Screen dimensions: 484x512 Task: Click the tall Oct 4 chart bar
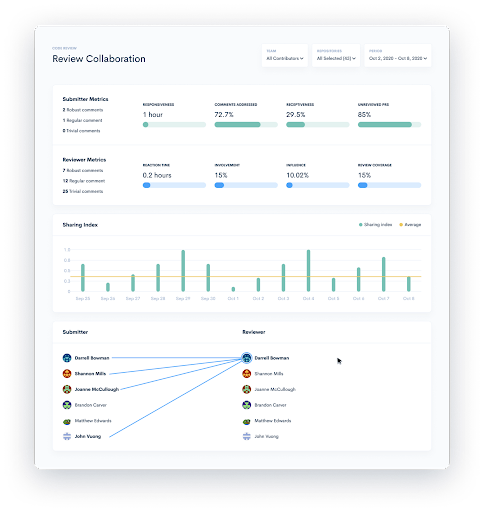click(308, 271)
